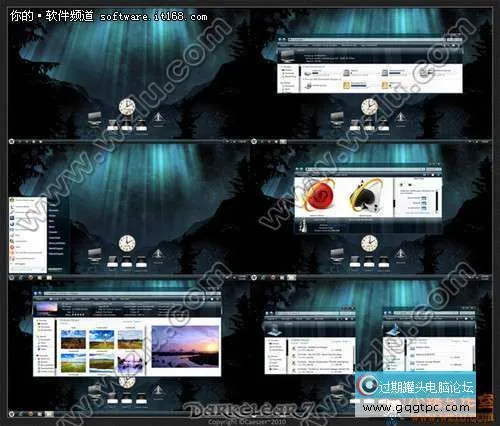
Task: Click the Start orb below the open Start menu
Action: pyautogui.click(x=12, y=277)
